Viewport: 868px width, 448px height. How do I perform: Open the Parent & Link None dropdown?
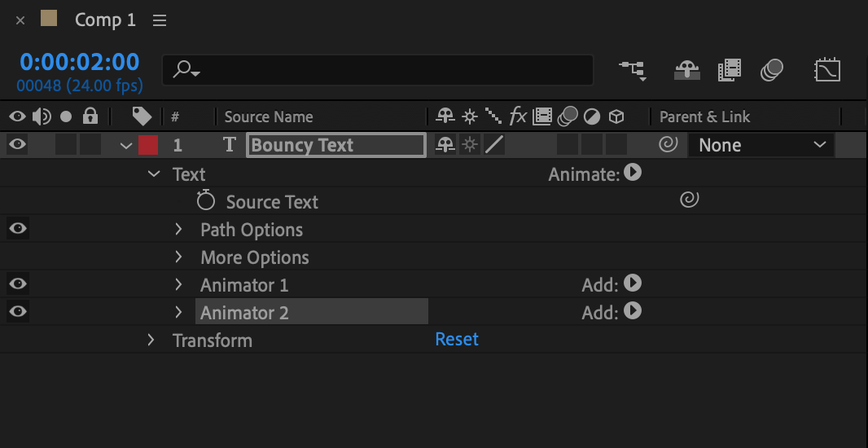coord(761,145)
